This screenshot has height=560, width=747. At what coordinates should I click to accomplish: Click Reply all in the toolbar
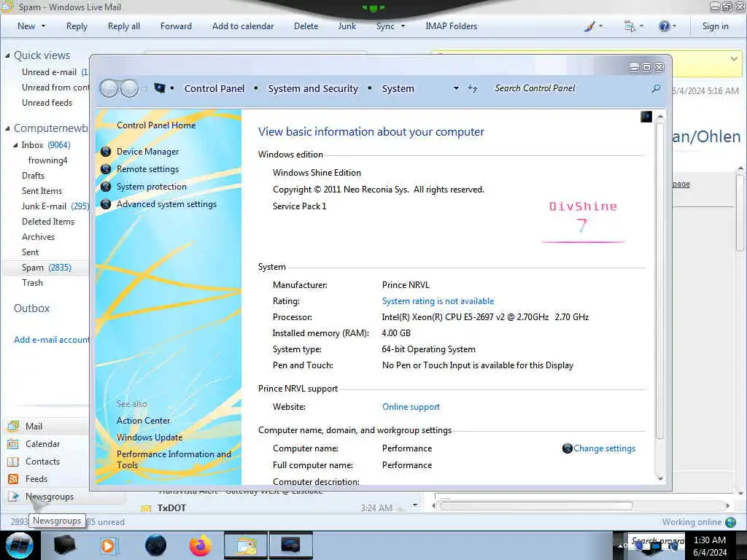(x=124, y=26)
